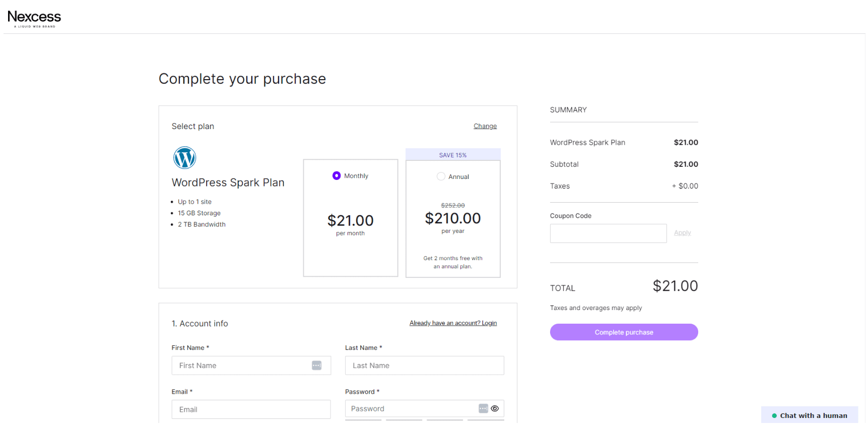Screen dimensions: 868x426
Task: Select the Monthly billing radio button
Action: click(337, 175)
